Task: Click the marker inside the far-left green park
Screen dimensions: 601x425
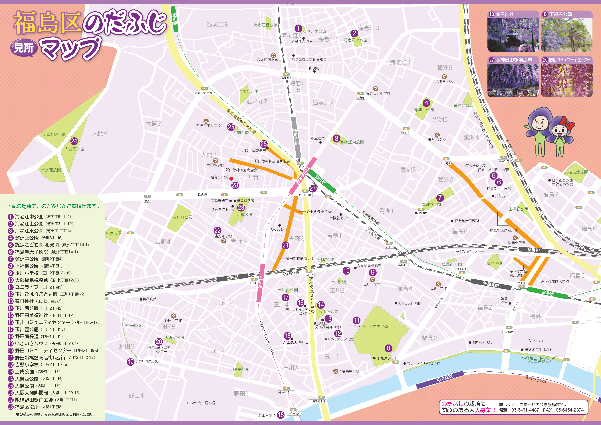Action: click(x=76, y=141)
